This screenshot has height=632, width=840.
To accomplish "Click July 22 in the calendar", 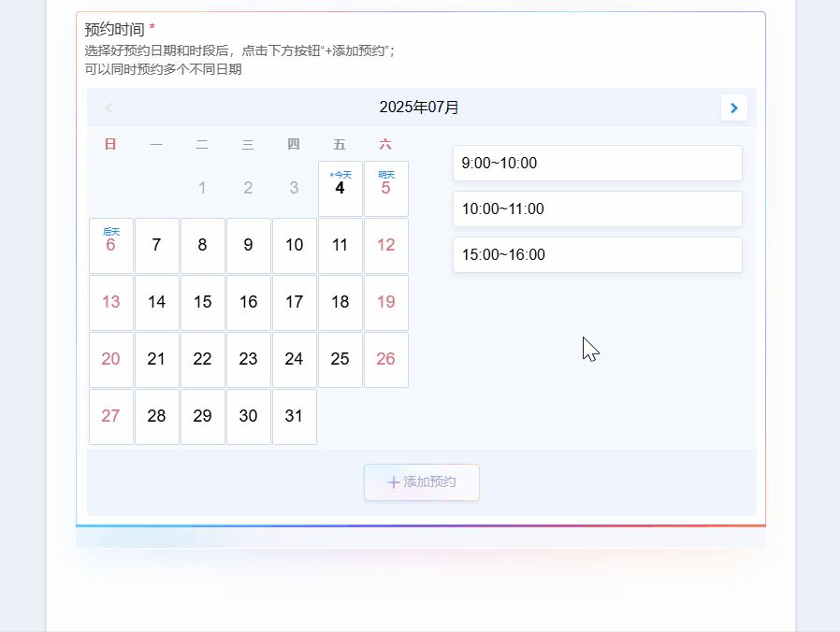I will (202, 360).
